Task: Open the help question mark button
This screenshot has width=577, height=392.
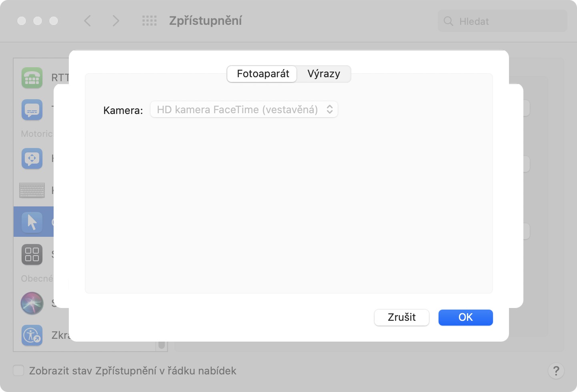Action: [x=556, y=371]
